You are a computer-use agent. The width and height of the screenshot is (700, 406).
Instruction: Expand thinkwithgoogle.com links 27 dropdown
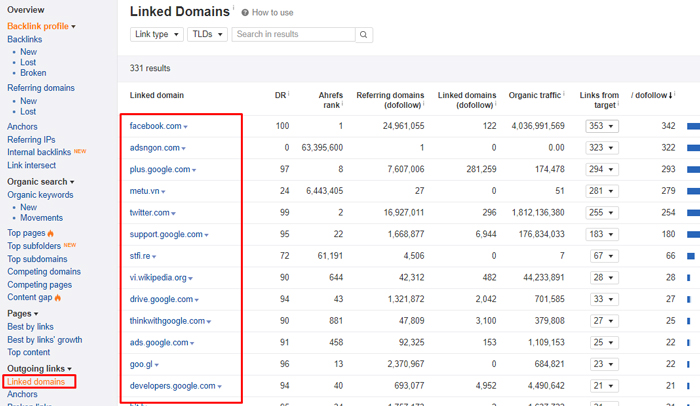(x=604, y=321)
